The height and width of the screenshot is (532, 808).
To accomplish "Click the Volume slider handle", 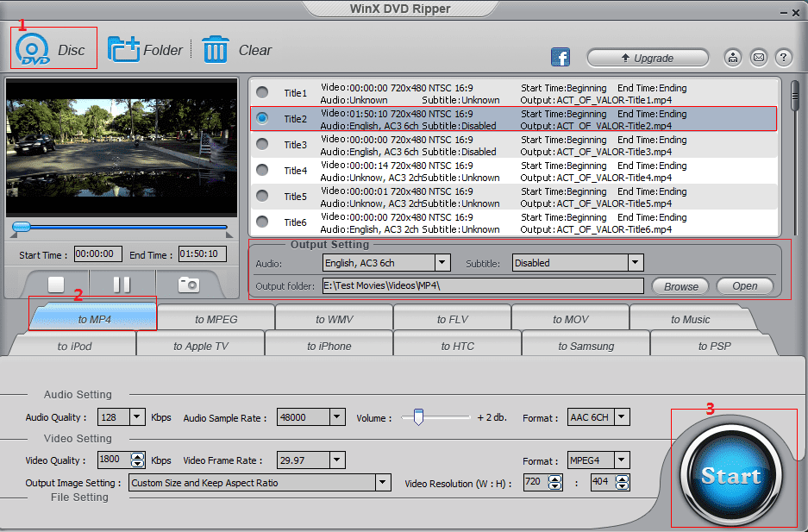I will pyautogui.click(x=418, y=416).
